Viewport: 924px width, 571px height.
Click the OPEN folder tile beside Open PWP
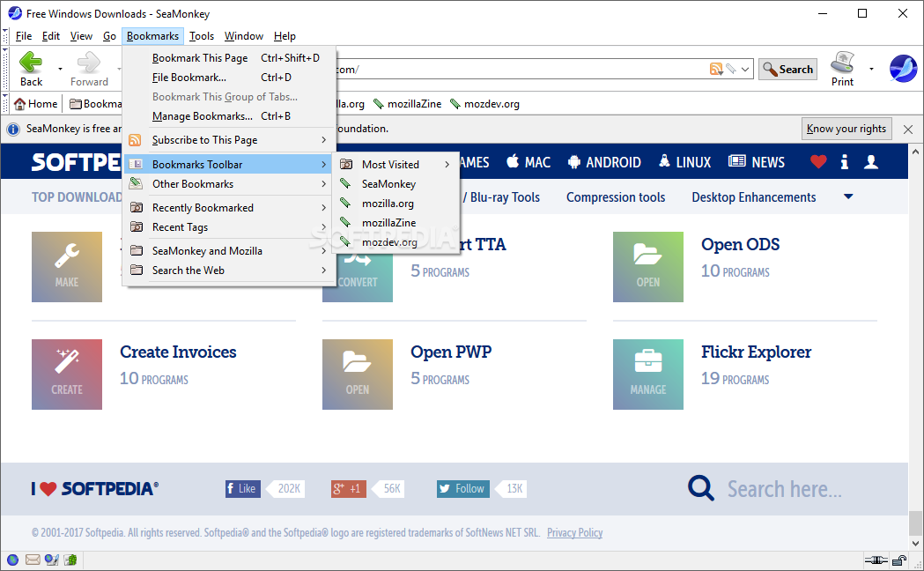coord(357,374)
